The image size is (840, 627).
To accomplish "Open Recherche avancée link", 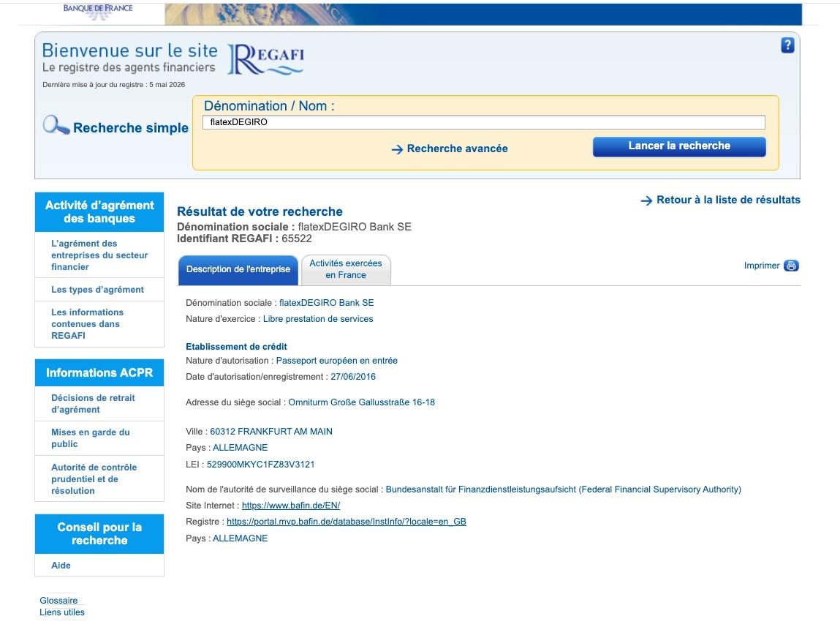I will tap(457, 149).
